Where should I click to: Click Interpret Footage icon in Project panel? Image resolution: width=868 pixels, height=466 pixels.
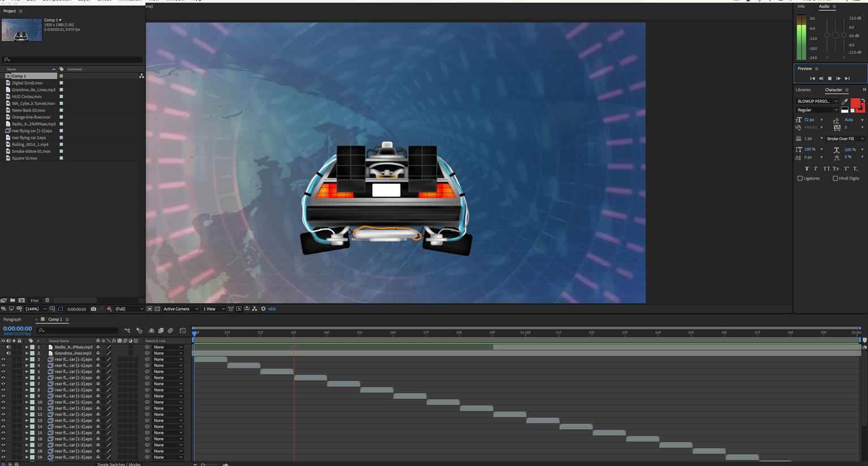pos(3,300)
